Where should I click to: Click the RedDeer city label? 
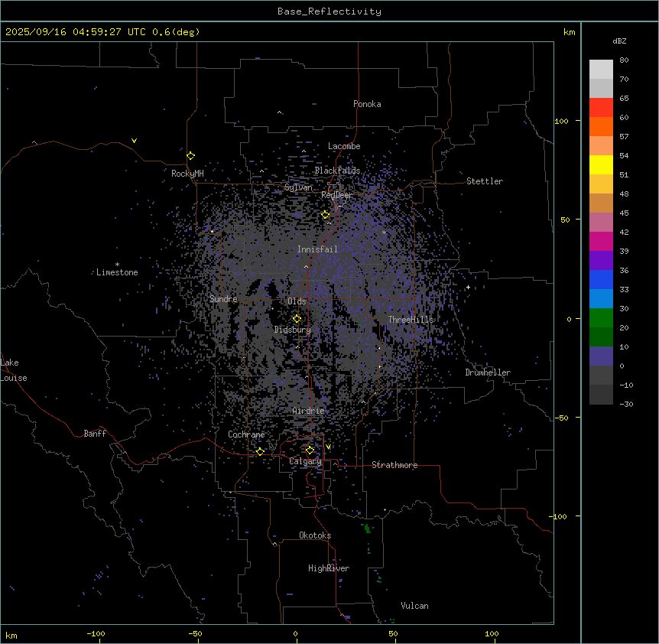[x=337, y=195]
